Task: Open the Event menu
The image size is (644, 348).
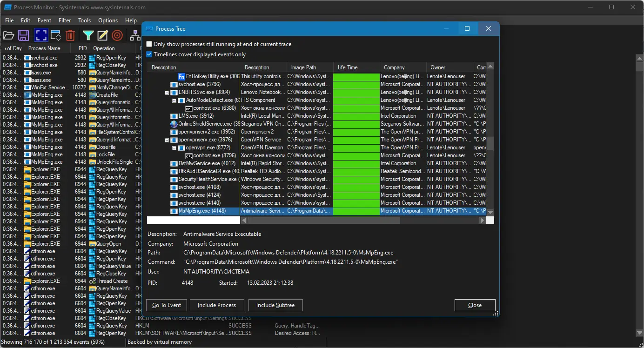Action: 45,20
